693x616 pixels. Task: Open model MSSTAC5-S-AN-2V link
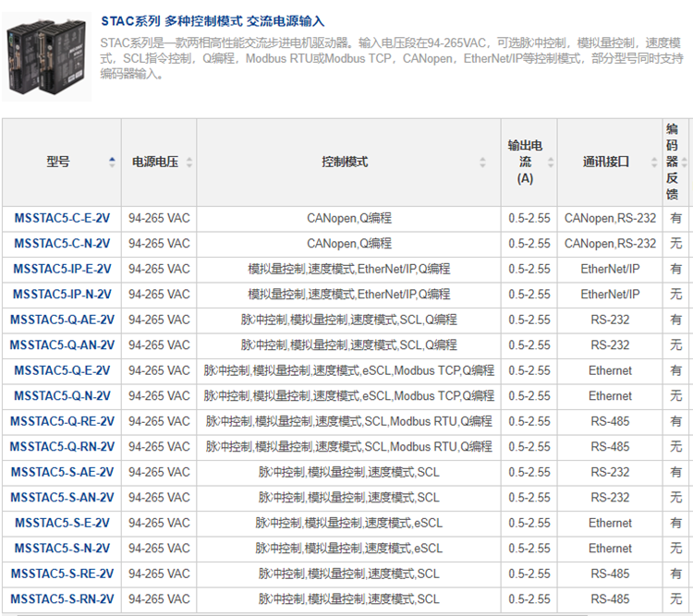click(x=62, y=498)
